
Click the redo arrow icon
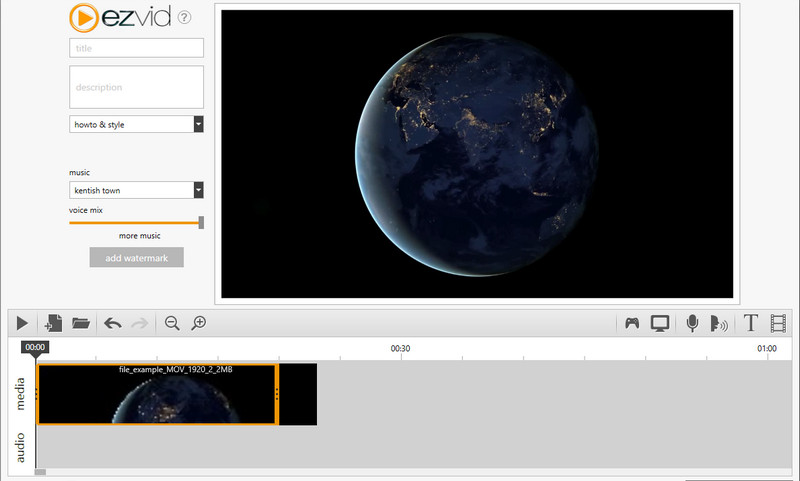click(x=140, y=323)
